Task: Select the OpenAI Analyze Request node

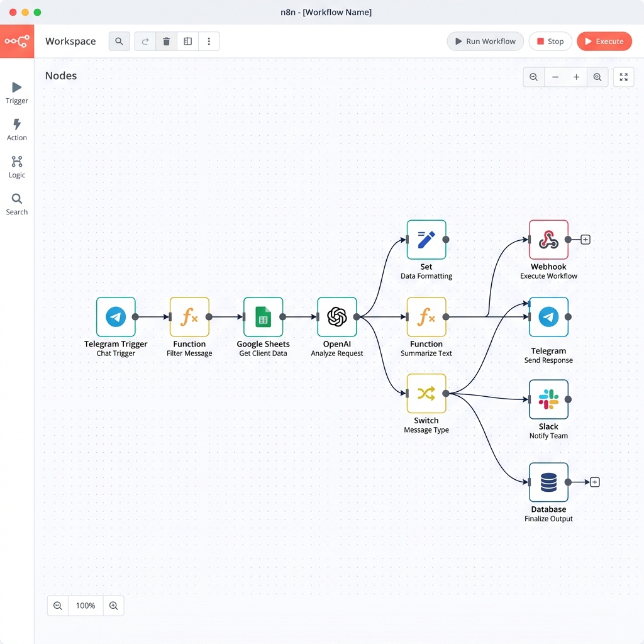Action: pos(337,317)
